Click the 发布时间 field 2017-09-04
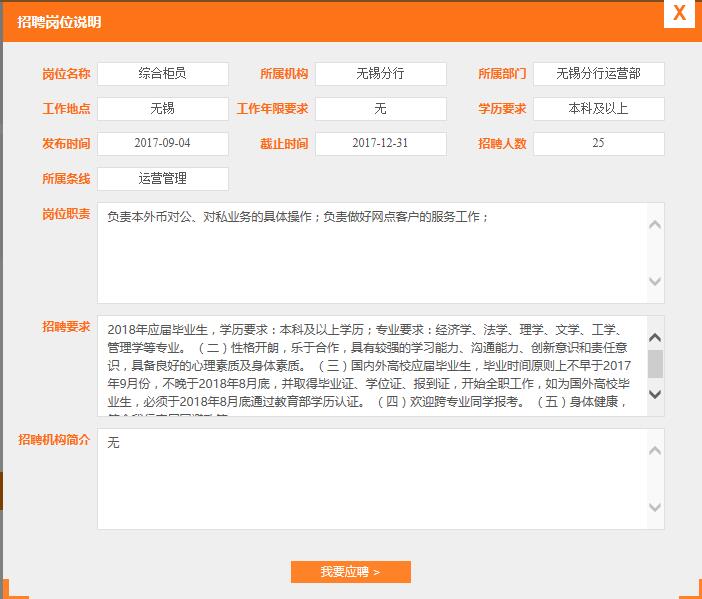Viewport: 702px width, 599px height. 162,144
